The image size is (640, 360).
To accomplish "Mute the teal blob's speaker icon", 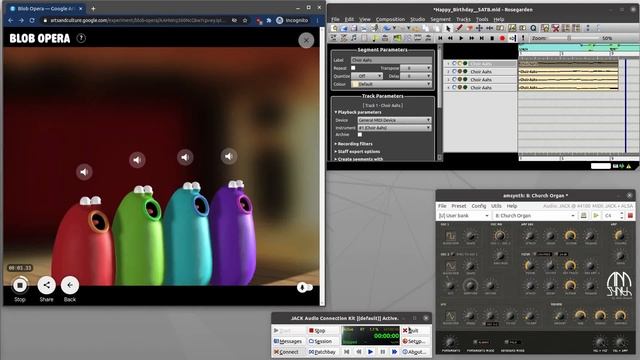I will [185, 157].
